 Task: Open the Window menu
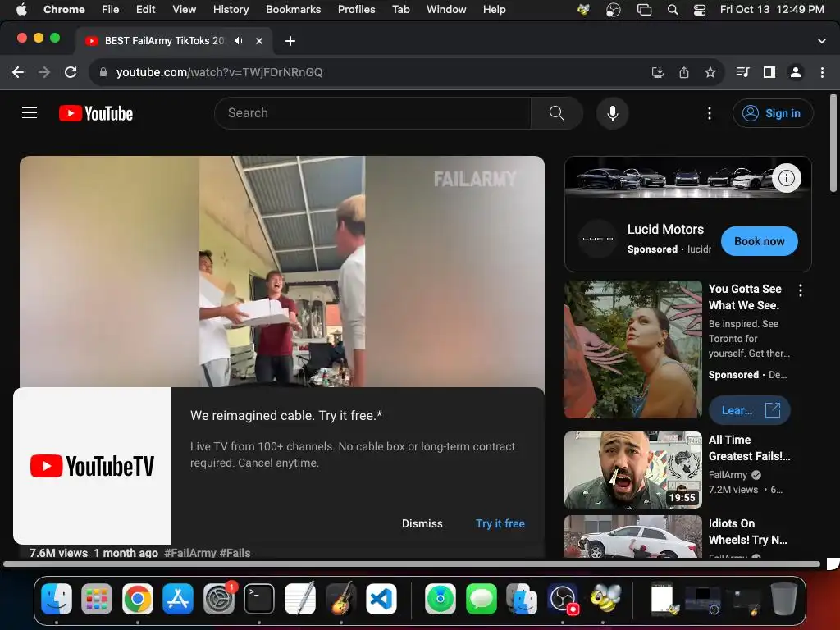[x=446, y=10]
